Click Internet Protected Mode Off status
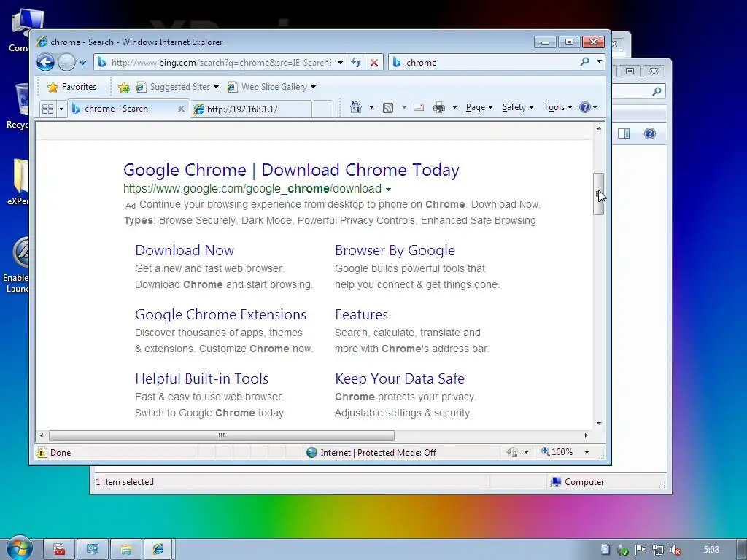Image resolution: width=747 pixels, height=560 pixels. tap(371, 452)
